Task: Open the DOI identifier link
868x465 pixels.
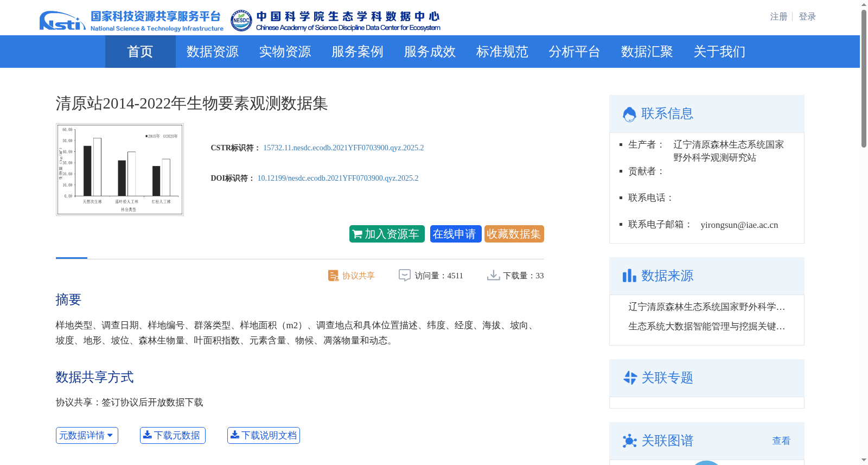Action: (337, 178)
